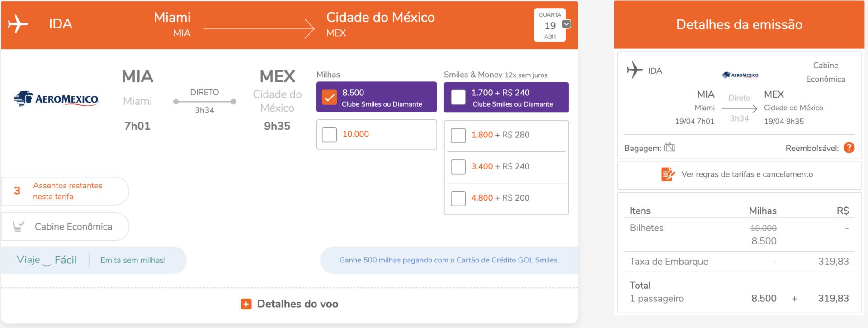Click the Viaje Fácil logo
The width and height of the screenshot is (868, 328).
coord(47,260)
